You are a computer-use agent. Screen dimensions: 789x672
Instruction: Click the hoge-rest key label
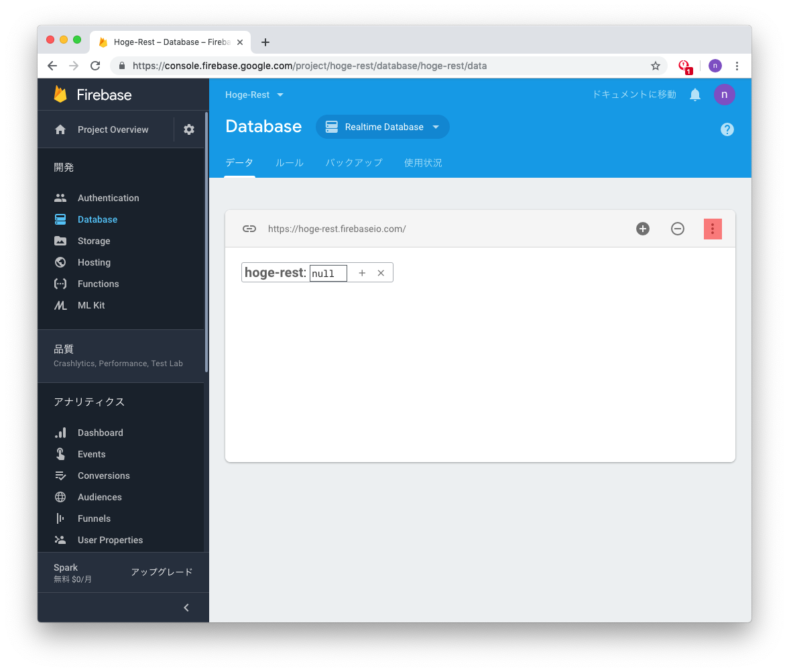pos(276,272)
